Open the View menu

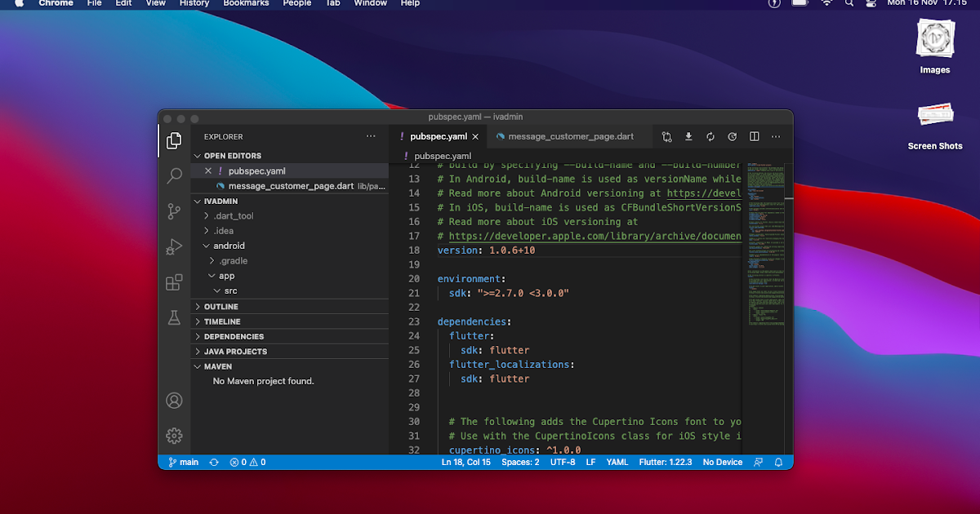(x=155, y=4)
